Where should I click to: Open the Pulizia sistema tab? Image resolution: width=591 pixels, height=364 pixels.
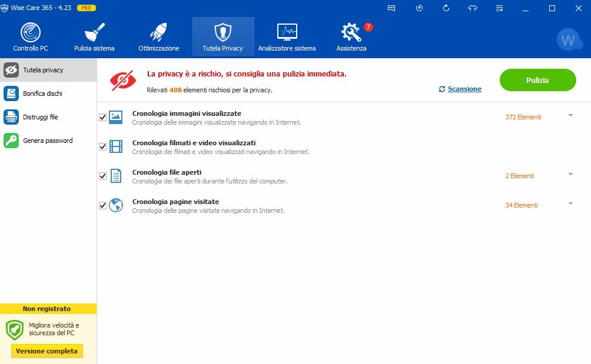point(94,37)
